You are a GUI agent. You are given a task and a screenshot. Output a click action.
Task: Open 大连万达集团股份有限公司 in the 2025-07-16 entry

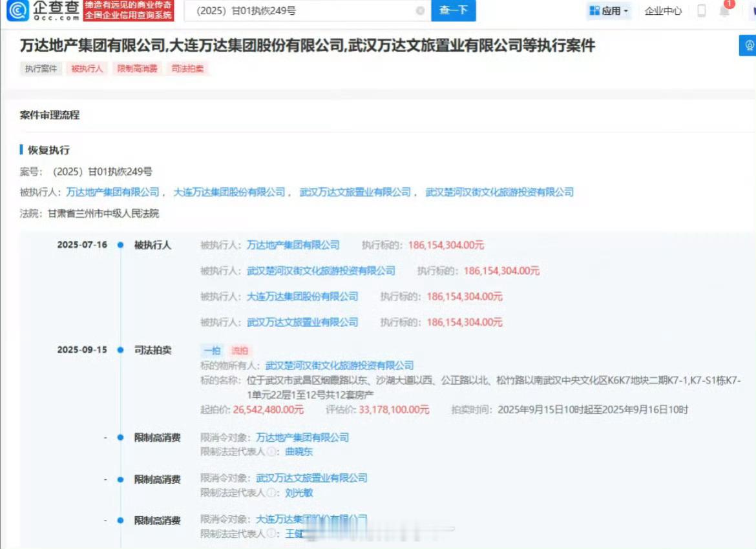(x=302, y=296)
